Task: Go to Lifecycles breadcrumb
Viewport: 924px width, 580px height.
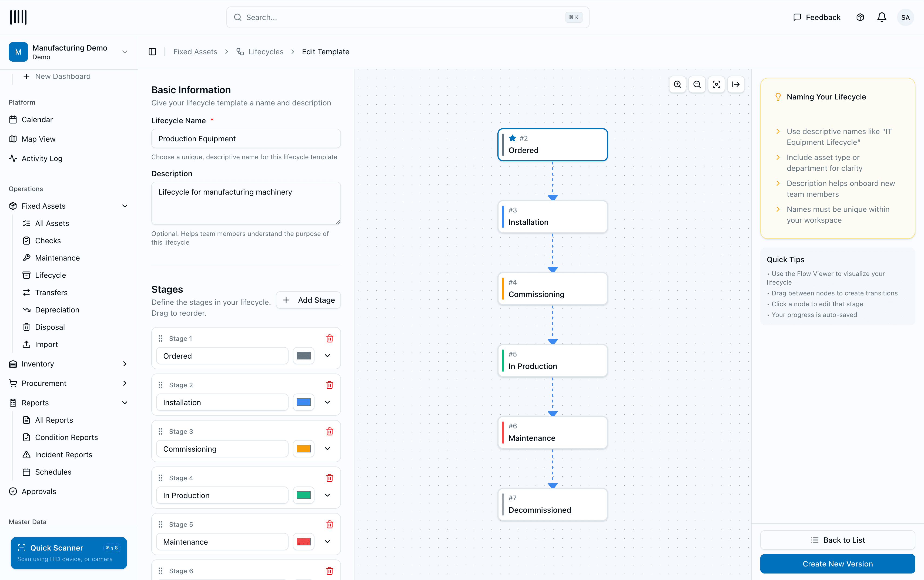Action: pos(266,52)
